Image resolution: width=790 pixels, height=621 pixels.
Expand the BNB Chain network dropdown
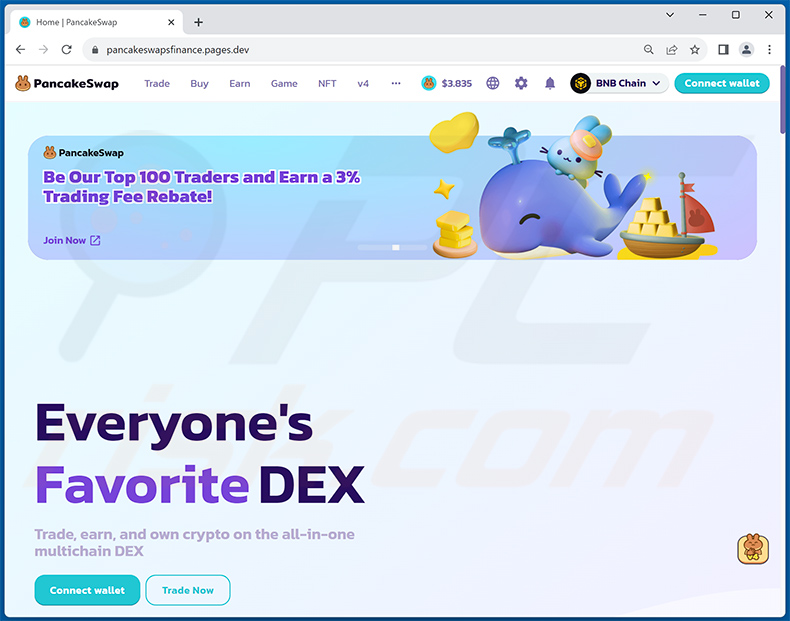point(619,83)
